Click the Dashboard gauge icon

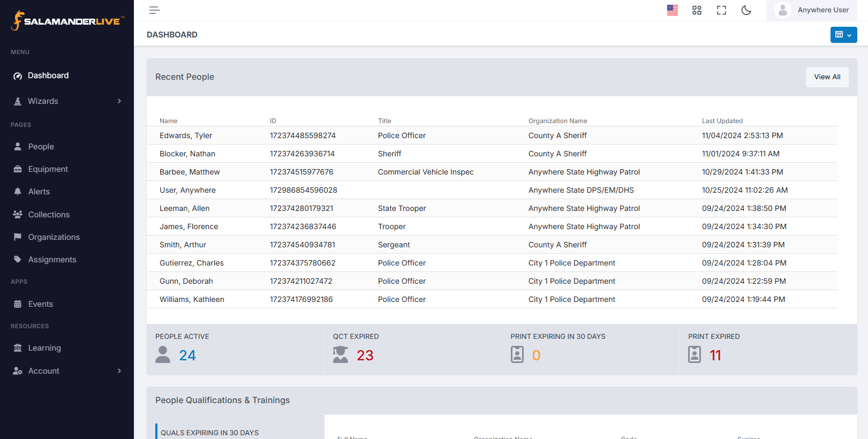pos(18,76)
